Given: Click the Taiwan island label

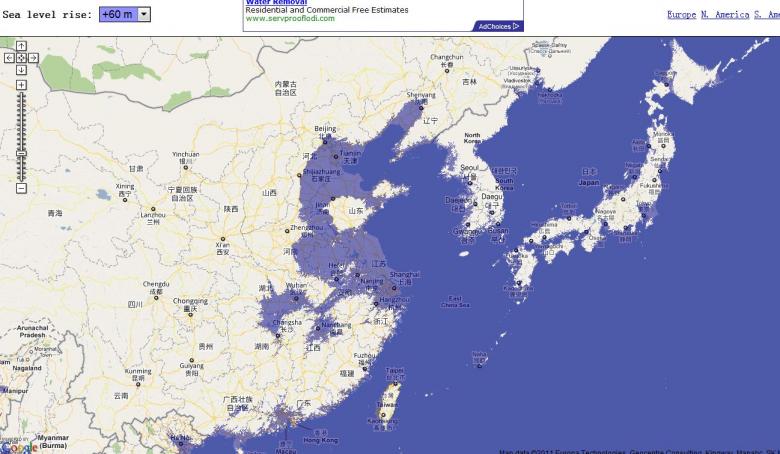Looking at the screenshot, I should 387,404.
